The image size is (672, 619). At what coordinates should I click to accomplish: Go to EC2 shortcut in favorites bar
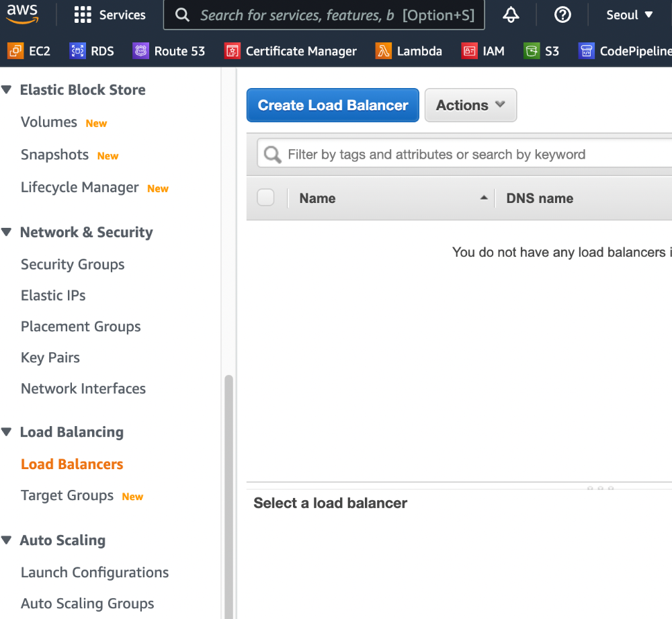point(40,51)
